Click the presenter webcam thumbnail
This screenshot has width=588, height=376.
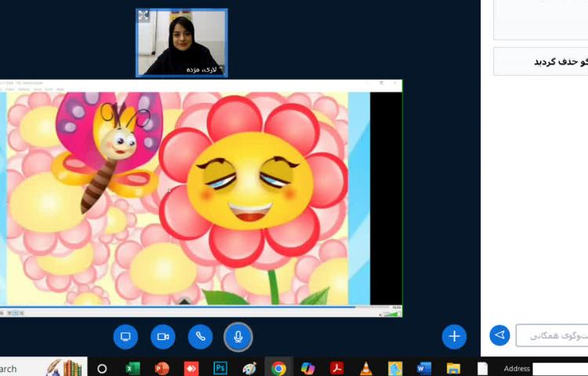pyautogui.click(x=182, y=43)
